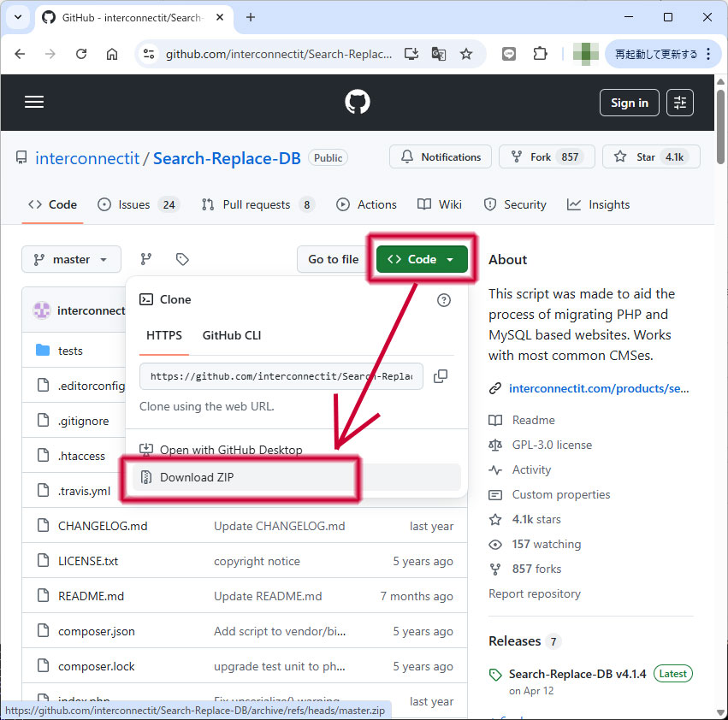Click Report repository link
The image size is (728, 720).
coord(535,593)
